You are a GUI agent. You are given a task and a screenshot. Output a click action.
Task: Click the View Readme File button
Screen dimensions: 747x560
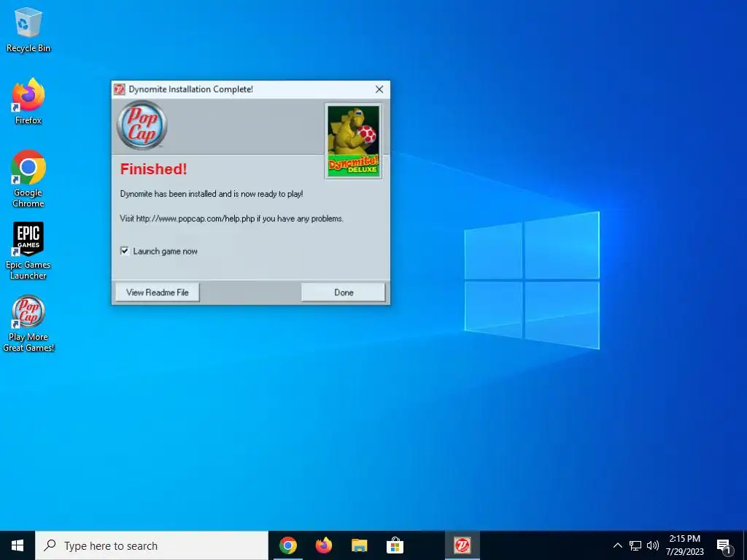[158, 292]
